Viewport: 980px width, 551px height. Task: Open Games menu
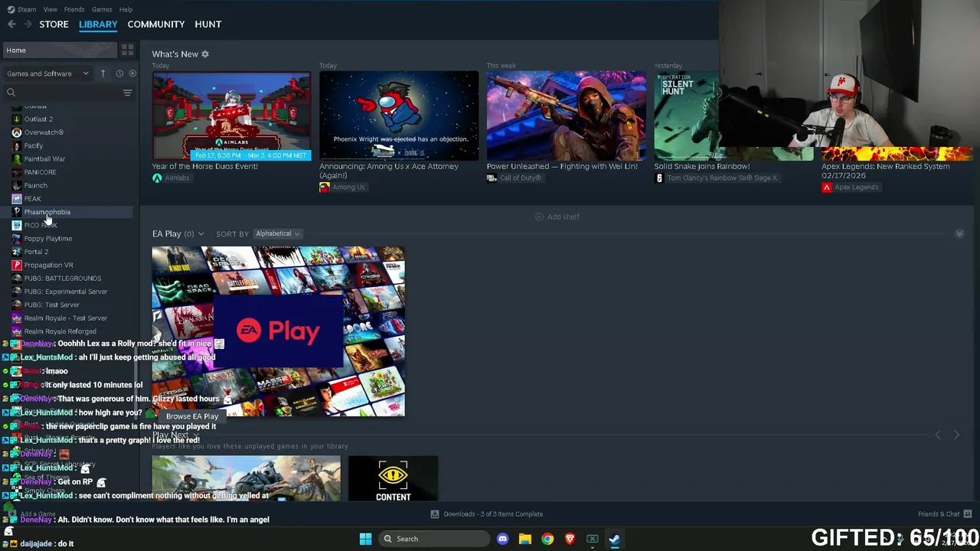click(x=102, y=9)
